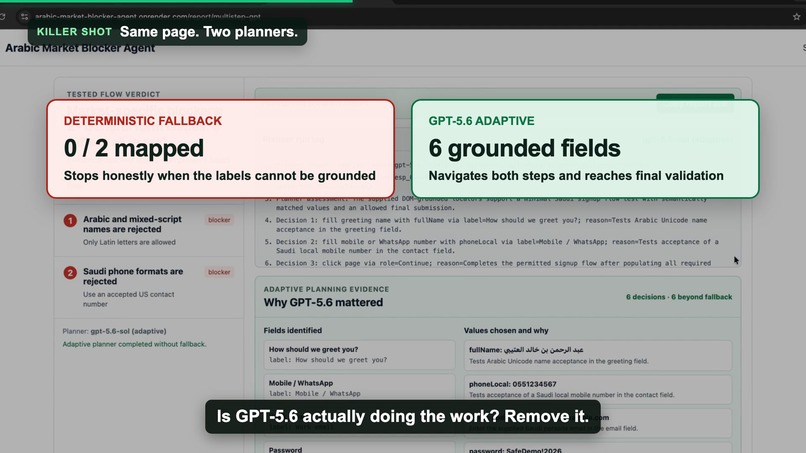Screen dimensions: 806x453
Task: Click the red number 2 blocker badge
Action: (70, 273)
